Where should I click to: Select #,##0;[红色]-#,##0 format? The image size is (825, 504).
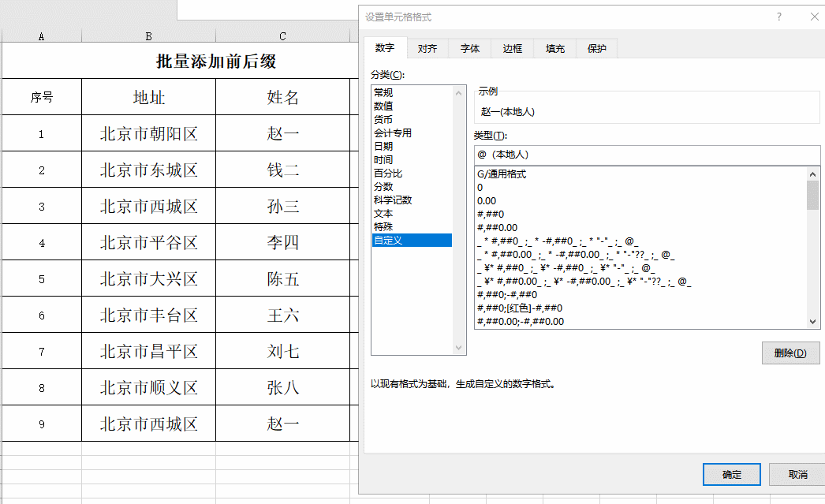pos(641,308)
